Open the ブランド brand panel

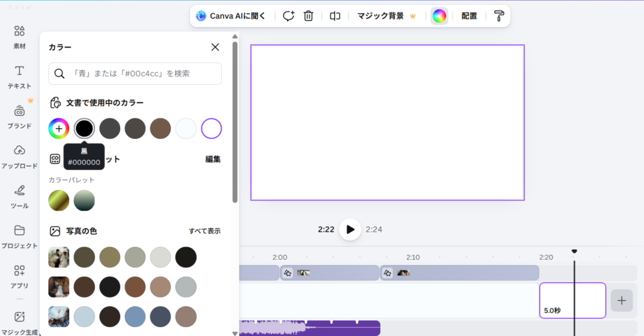pos(19,116)
